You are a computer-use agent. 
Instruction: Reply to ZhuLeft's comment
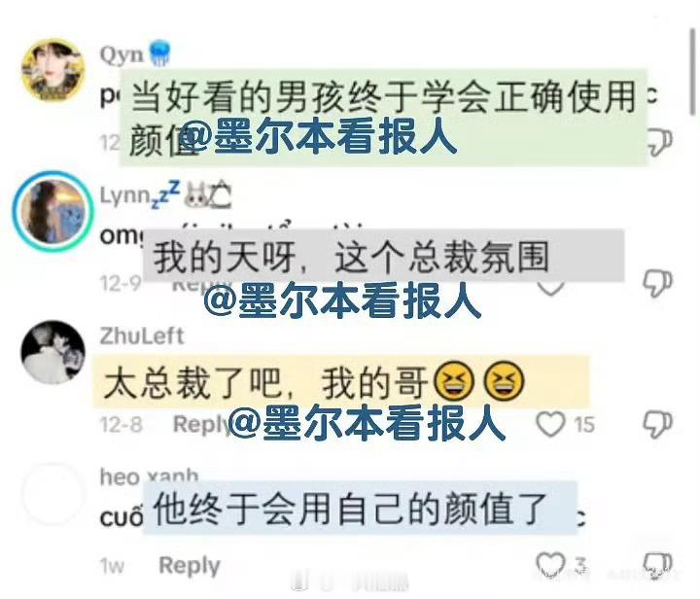201,424
